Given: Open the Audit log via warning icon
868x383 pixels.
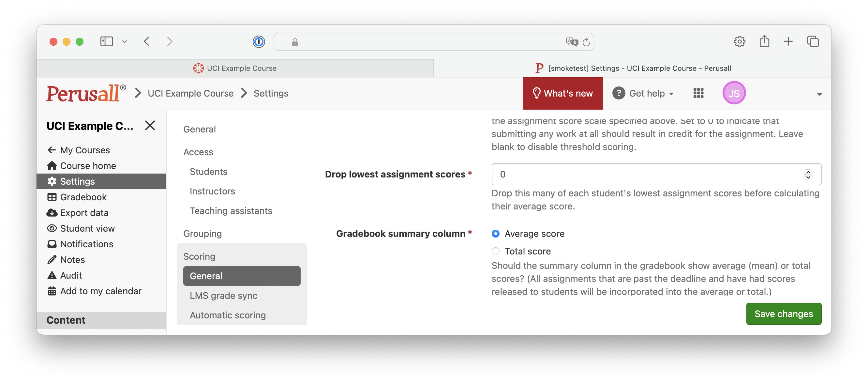Looking at the screenshot, I should tap(52, 275).
